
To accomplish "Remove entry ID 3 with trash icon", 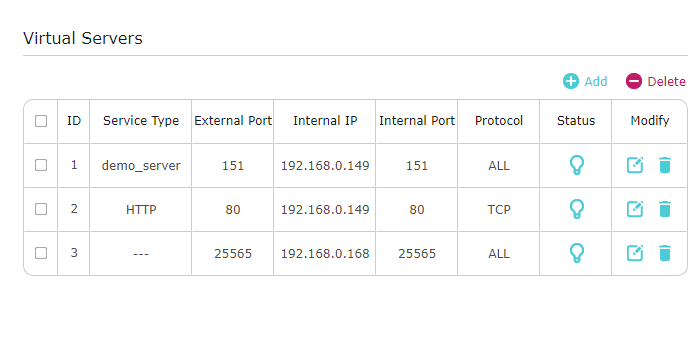I will tap(665, 253).
